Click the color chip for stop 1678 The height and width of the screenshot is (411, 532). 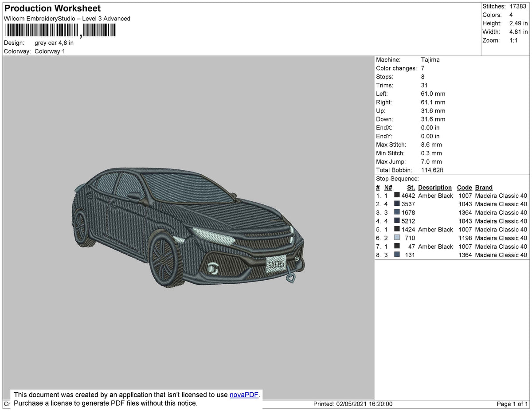[396, 212]
